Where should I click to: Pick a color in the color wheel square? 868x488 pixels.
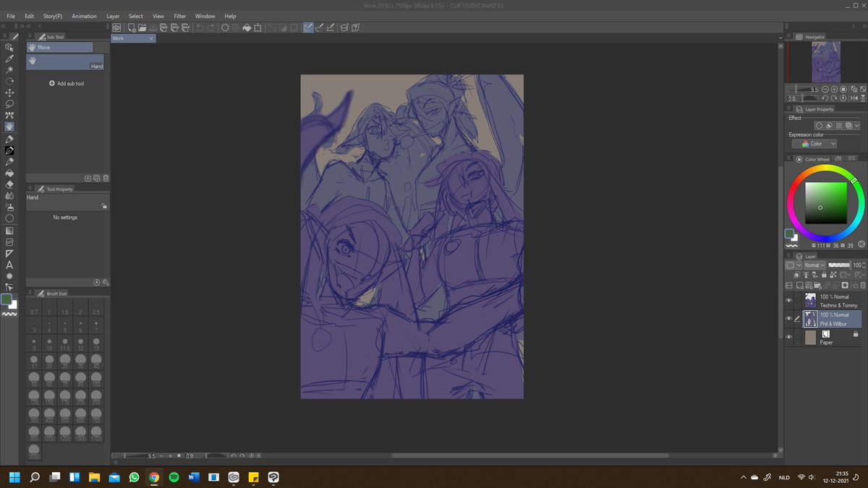825,202
